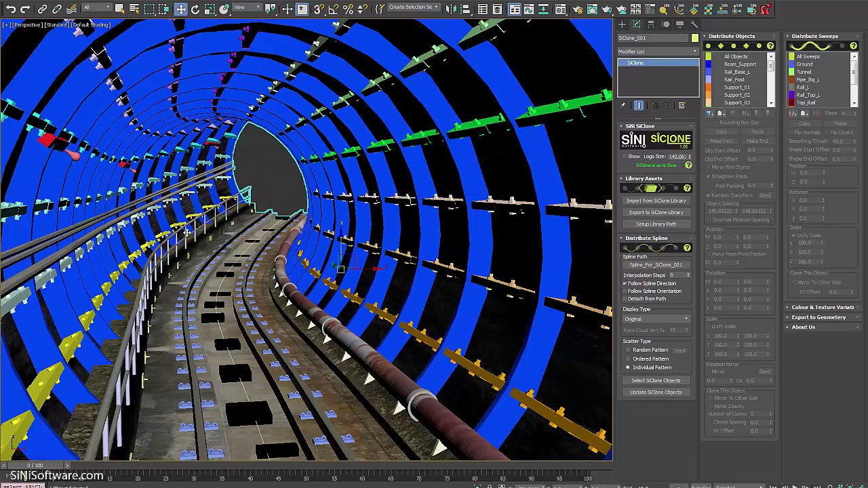Image resolution: width=868 pixels, height=488 pixels.
Task: Toggle the Angle Snap icon
Action: point(334,9)
